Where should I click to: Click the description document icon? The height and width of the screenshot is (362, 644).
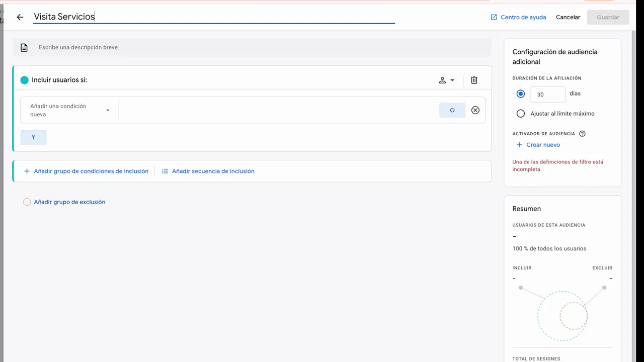point(24,48)
